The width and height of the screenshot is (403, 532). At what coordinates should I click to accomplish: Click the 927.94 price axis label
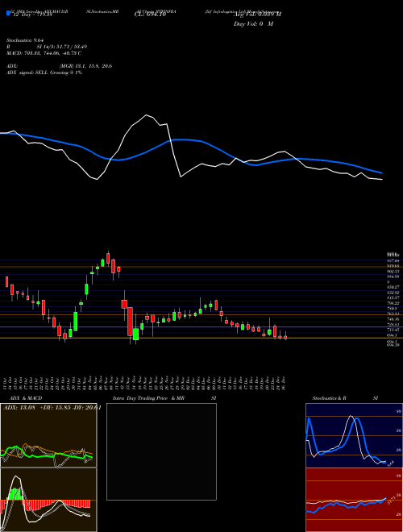coord(393,260)
